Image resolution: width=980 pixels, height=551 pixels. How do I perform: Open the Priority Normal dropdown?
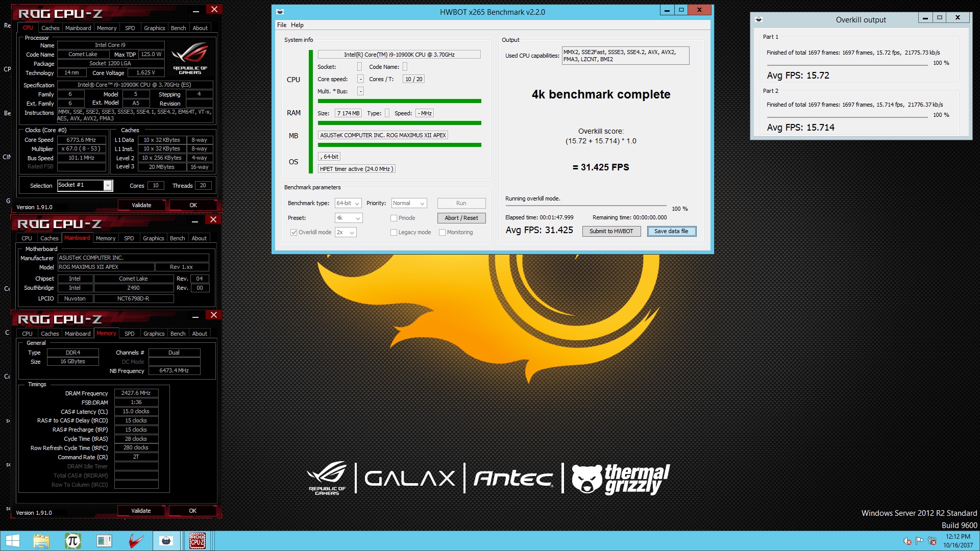tap(409, 203)
